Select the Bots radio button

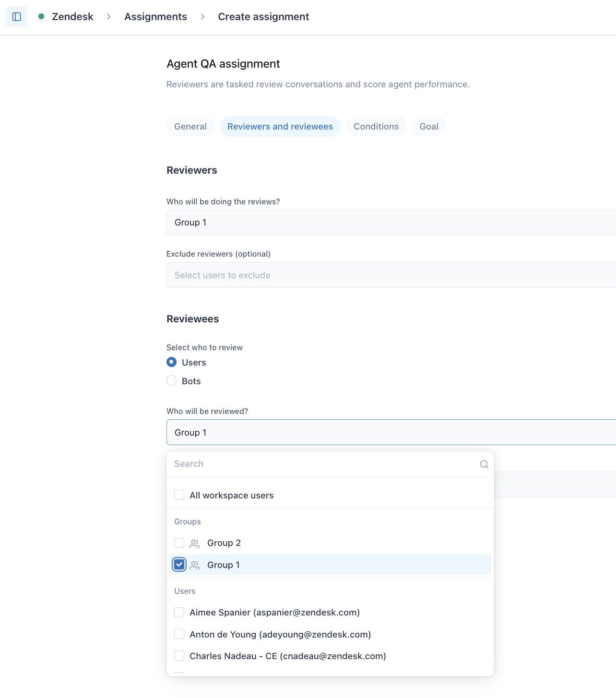click(171, 381)
